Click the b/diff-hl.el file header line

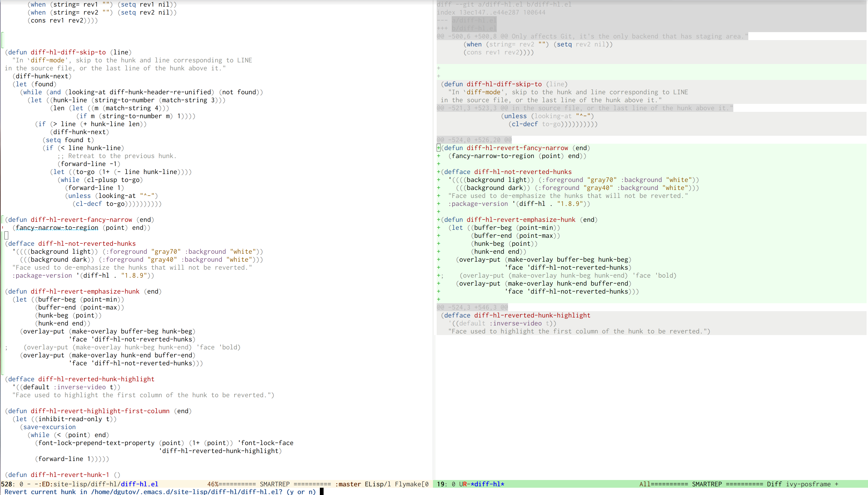tap(474, 28)
